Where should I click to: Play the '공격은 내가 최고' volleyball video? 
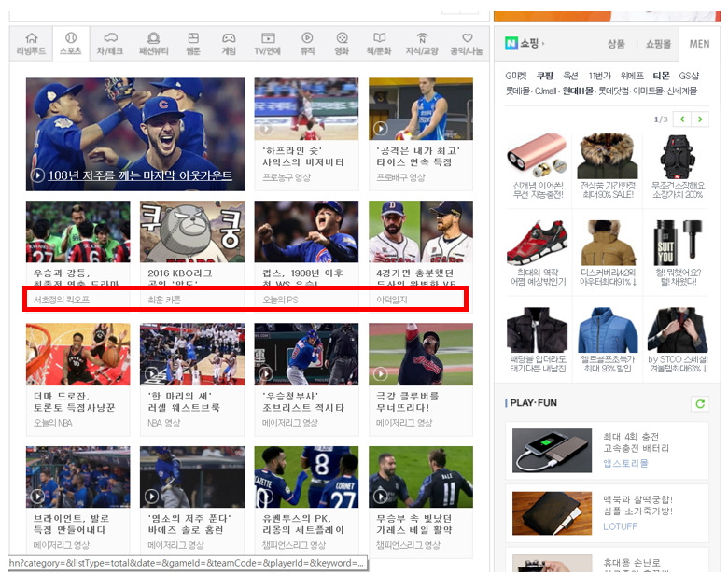(x=380, y=128)
